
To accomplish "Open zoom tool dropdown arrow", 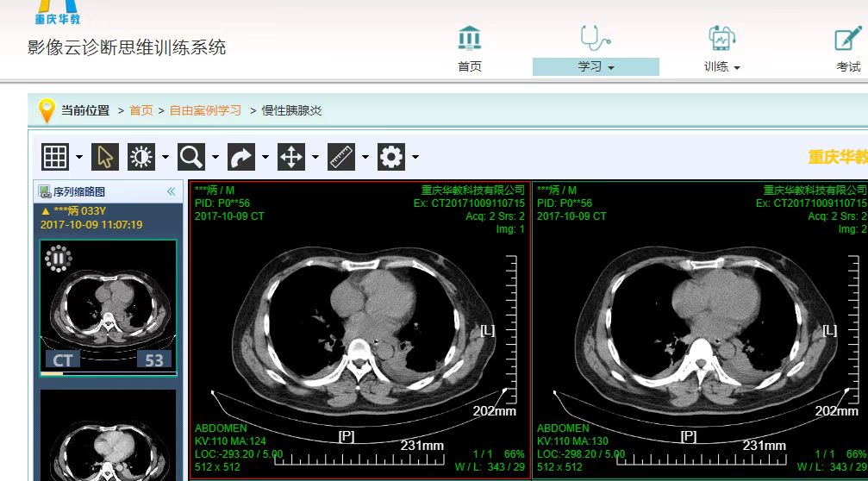I will click(x=215, y=157).
